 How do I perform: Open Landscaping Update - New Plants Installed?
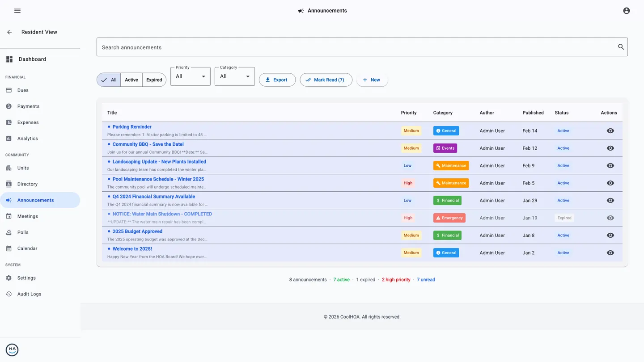(159, 162)
